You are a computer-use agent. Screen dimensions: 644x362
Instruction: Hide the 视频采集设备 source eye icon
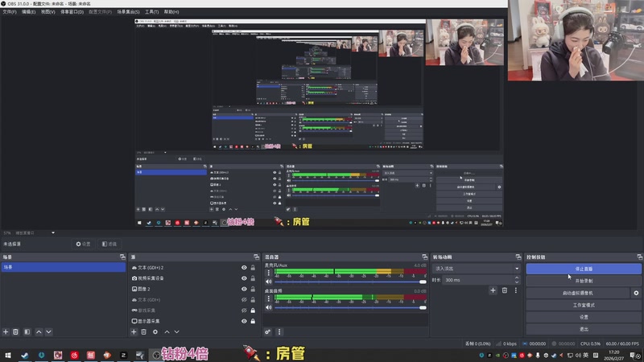[244, 278]
